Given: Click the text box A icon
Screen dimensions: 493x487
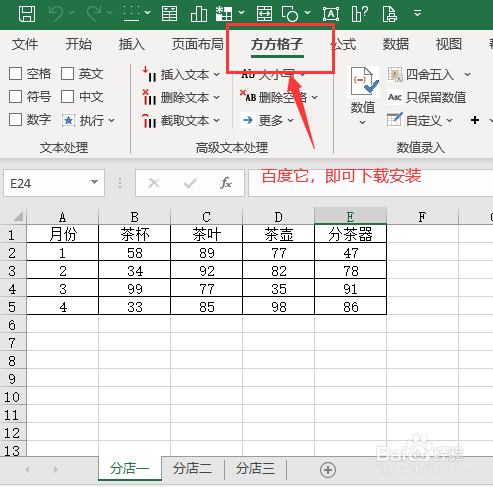Looking at the screenshot, I should coord(331,14).
